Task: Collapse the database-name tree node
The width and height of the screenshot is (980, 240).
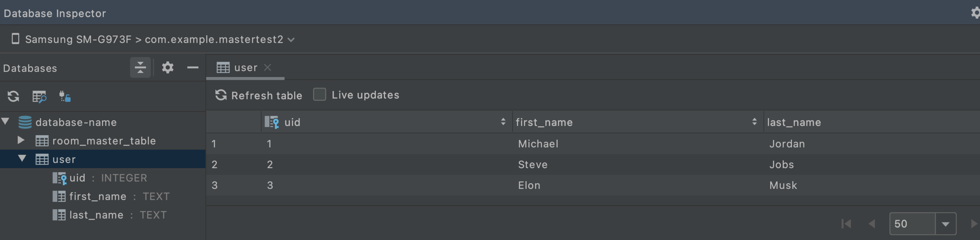Action: (x=5, y=121)
